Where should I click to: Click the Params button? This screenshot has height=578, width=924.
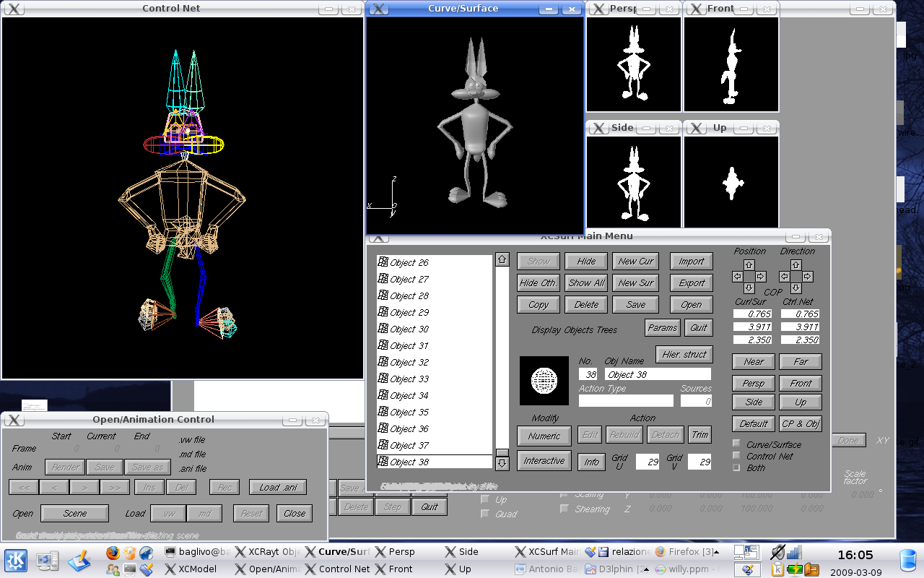pos(663,327)
